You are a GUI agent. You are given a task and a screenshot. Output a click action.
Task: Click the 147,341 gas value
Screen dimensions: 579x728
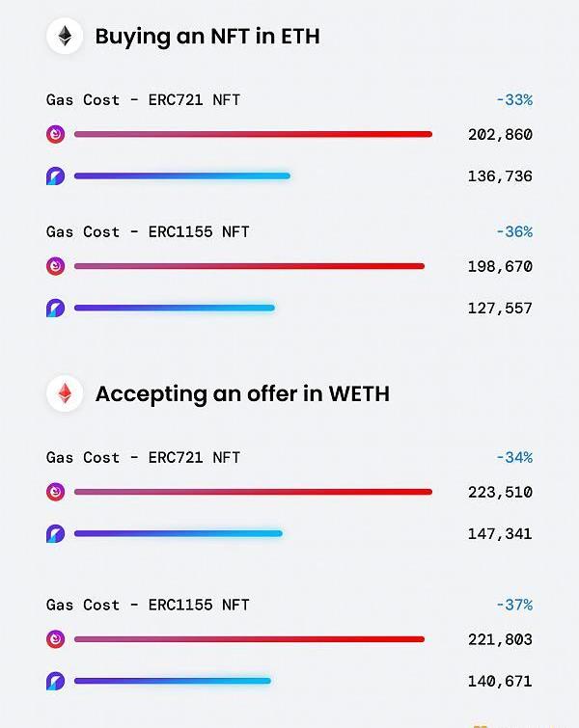[x=500, y=533]
